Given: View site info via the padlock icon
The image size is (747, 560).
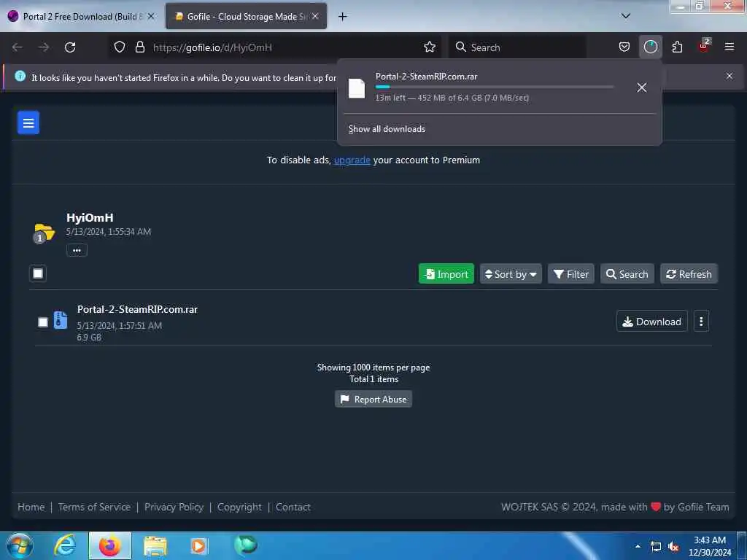Looking at the screenshot, I should 139,47.
